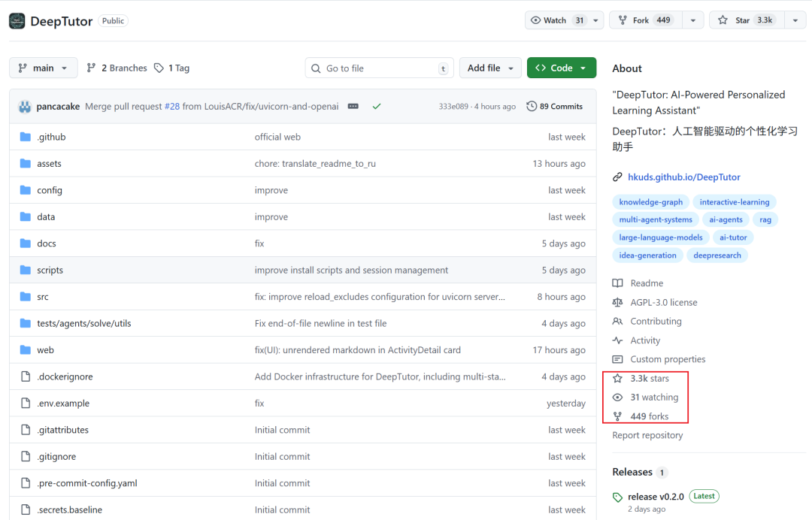812x520 pixels.
Task: Open the .gitattributes file
Action: point(62,430)
